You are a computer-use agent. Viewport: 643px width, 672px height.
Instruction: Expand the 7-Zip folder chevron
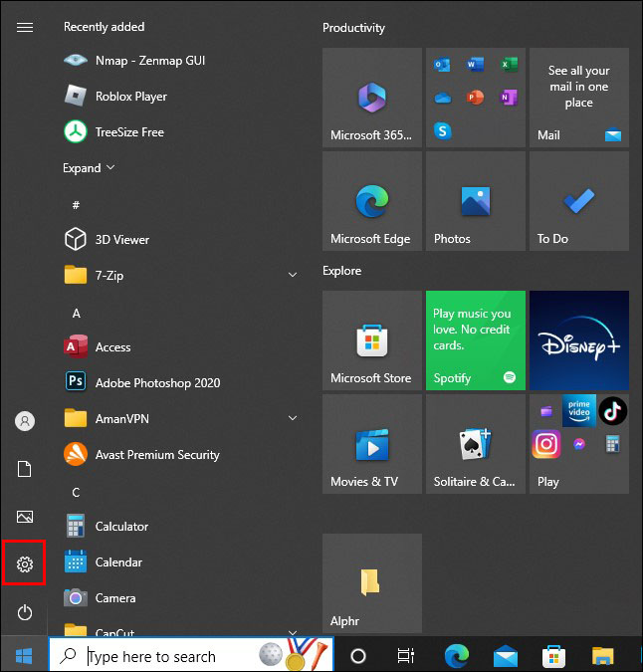pos(293,275)
